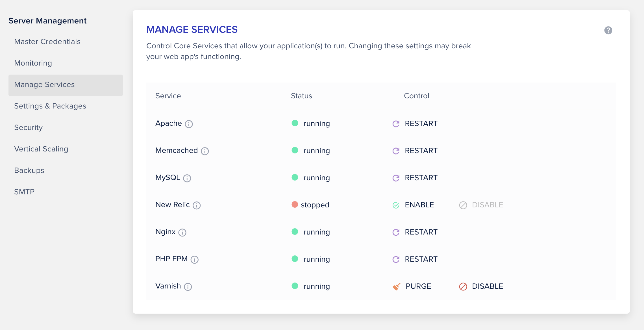Enable the New Relic service
Viewport: 644px width, 330px height.
point(414,205)
